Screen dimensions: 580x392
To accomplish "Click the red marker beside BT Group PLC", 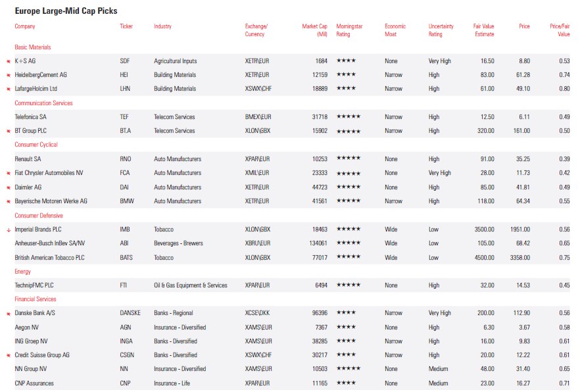I will (x=8, y=131).
